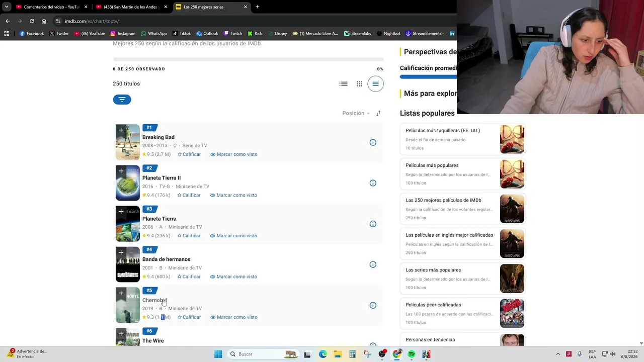Show info for Banda de hermanos
The image size is (644, 362).
click(x=373, y=264)
